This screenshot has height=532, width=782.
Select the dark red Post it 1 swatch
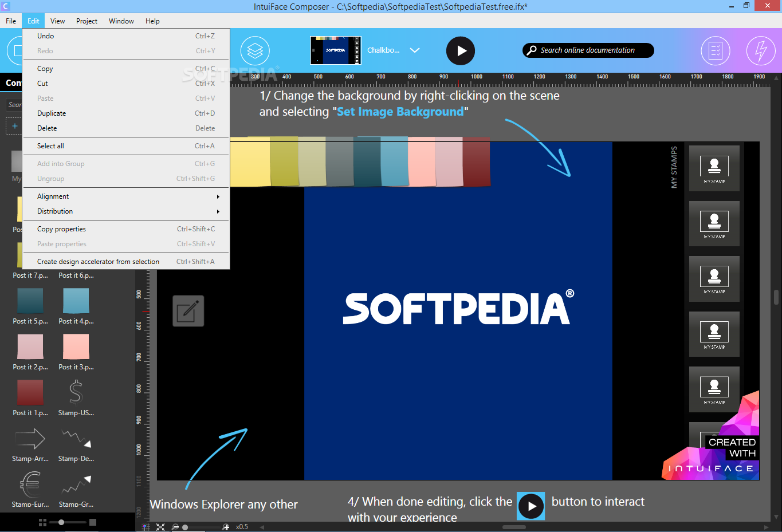point(30,393)
